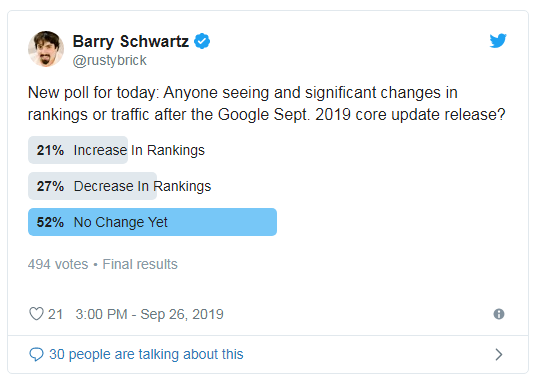Click the Twitter bird logo icon

(x=498, y=41)
